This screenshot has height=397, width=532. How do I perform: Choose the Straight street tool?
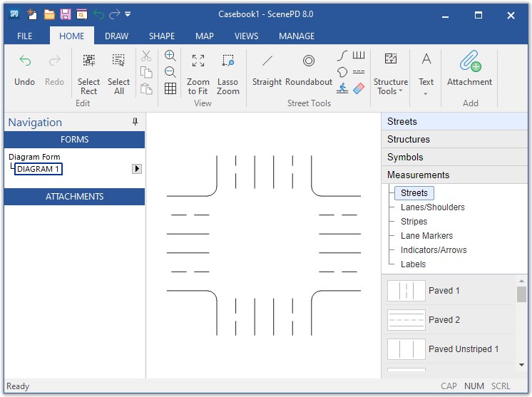[267, 62]
